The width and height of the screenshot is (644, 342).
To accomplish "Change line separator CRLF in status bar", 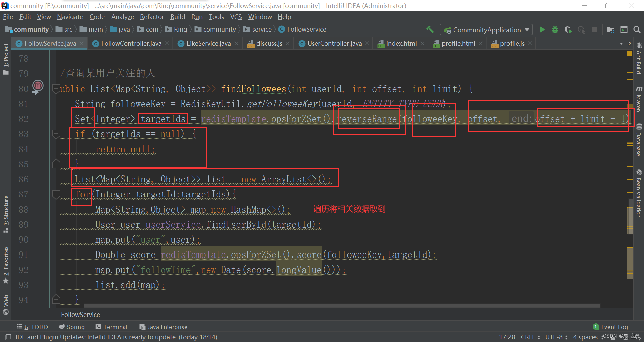I will (x=530, y=337).
